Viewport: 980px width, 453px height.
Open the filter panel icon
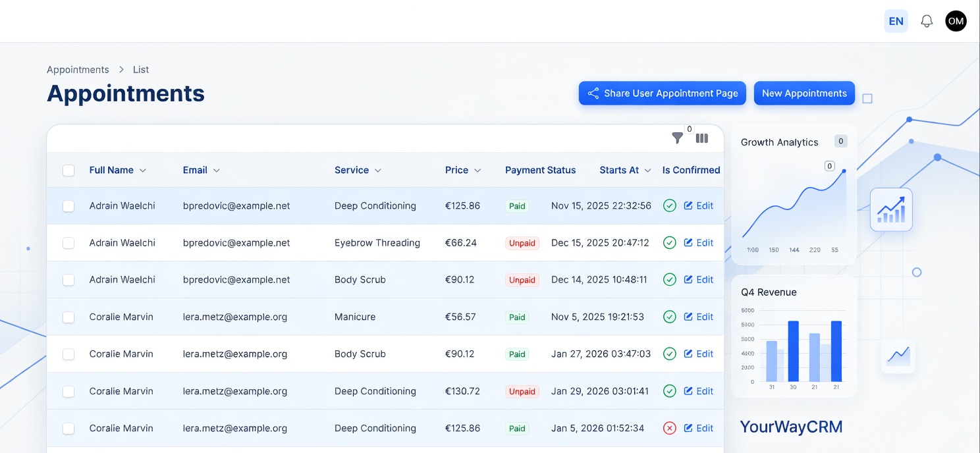678,138
